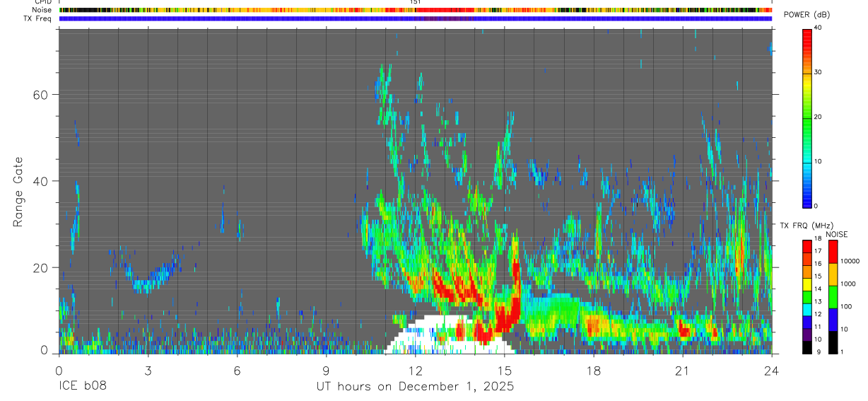Click the 0 value on the POWER scale
The image size is (868, 401).
(817, 206)
